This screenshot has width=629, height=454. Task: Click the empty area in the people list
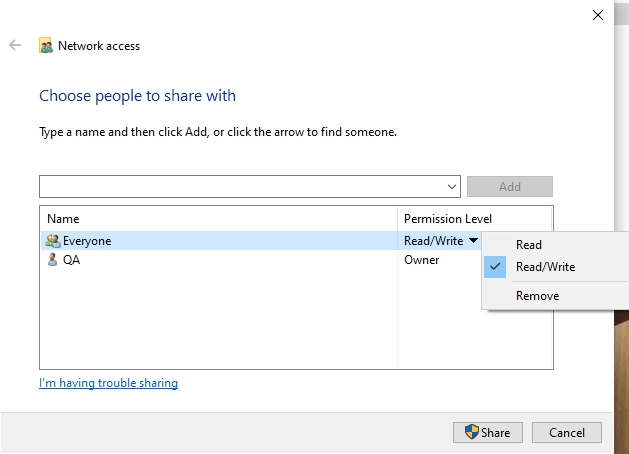point(218,320)
